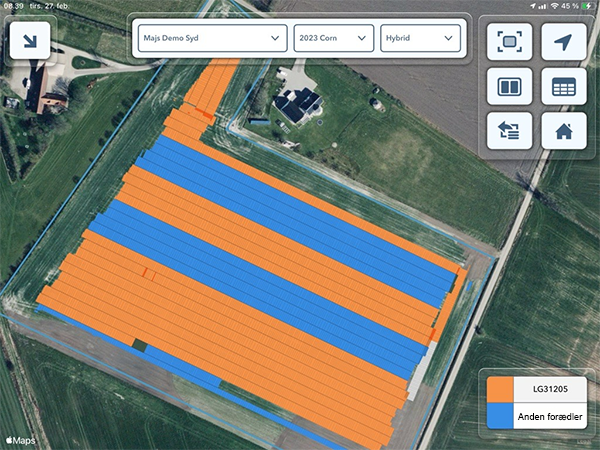
Task: Go to home screen icon
Action: pos(564,131)
